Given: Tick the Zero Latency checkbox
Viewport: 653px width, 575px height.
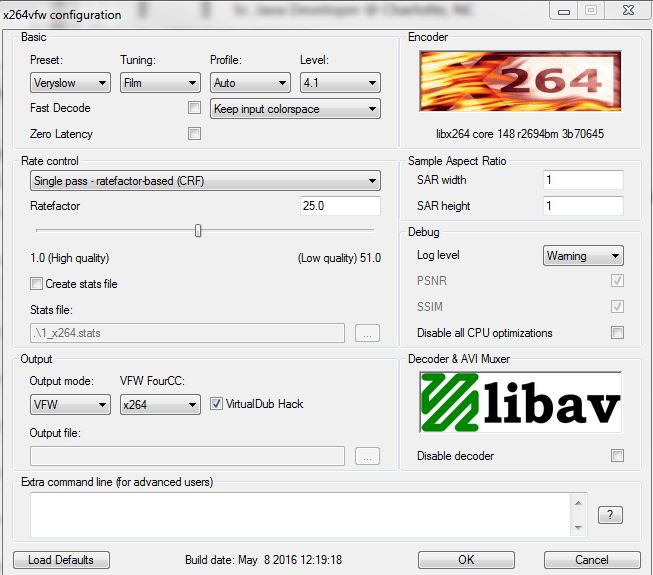Looking at the screenshot, I should tap(194, 134).
